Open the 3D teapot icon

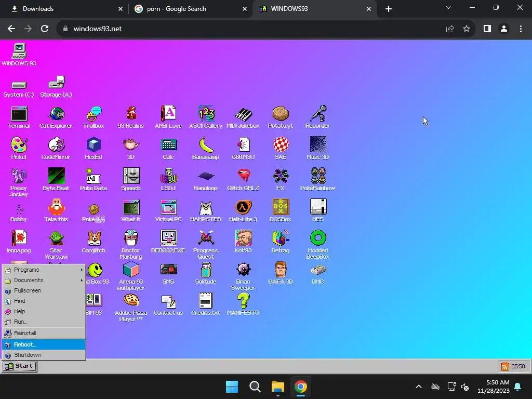(x=131, y=149)
